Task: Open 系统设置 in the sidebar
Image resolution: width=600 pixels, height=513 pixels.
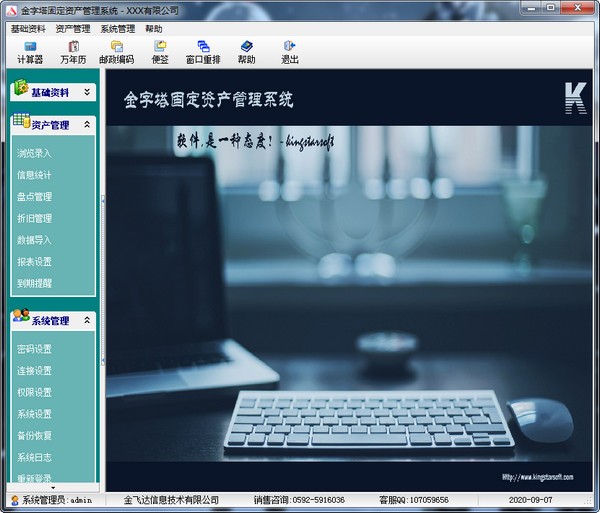Action: pyautogui.click(x=34, y=414)
